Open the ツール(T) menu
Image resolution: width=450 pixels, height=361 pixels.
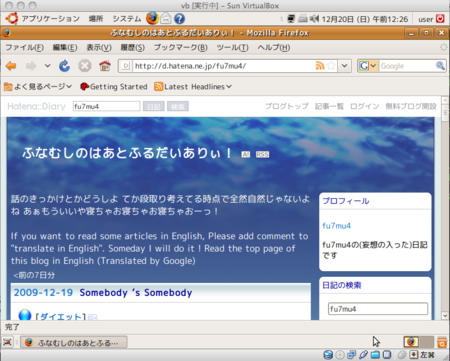(x=232, y=48)
